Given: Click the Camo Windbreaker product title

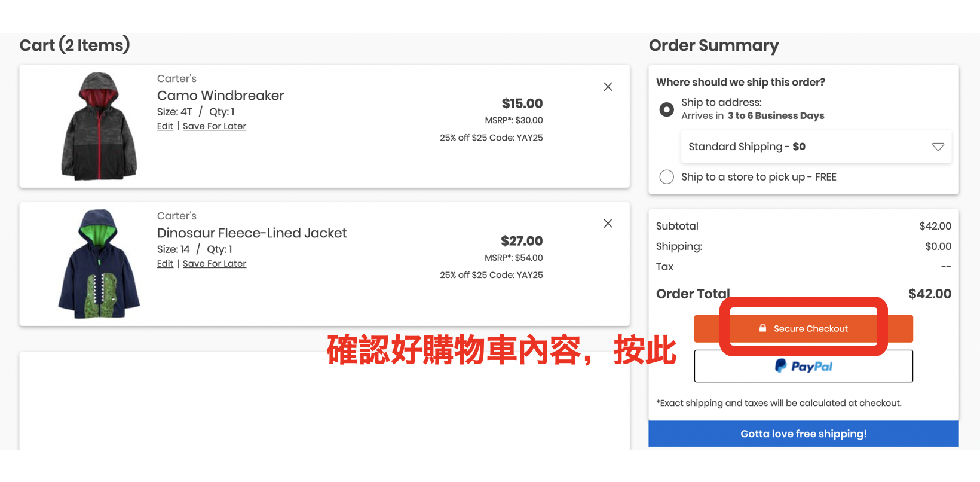Looking at the screenshot, I should pyautogui.click(x=220, y=96).
